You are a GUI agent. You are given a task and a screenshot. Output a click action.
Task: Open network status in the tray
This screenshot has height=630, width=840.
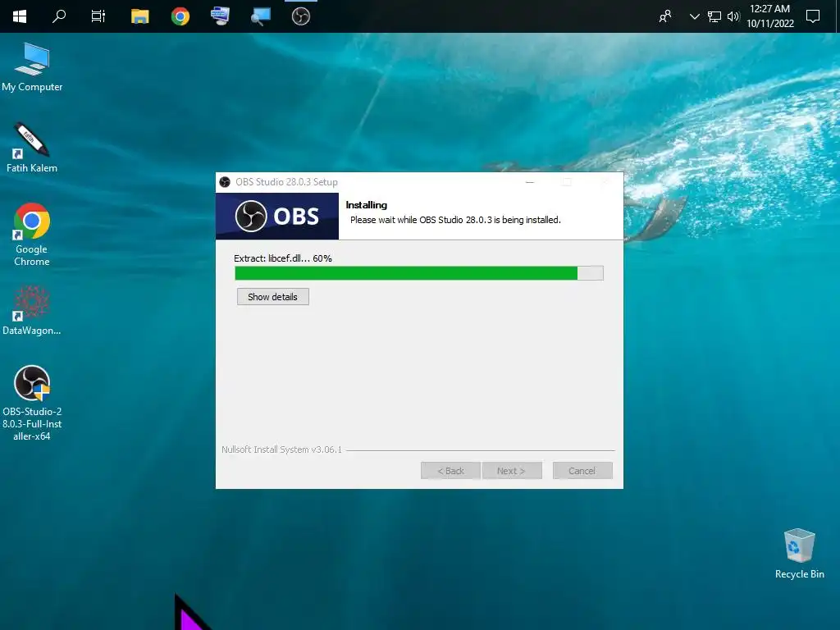714,16
